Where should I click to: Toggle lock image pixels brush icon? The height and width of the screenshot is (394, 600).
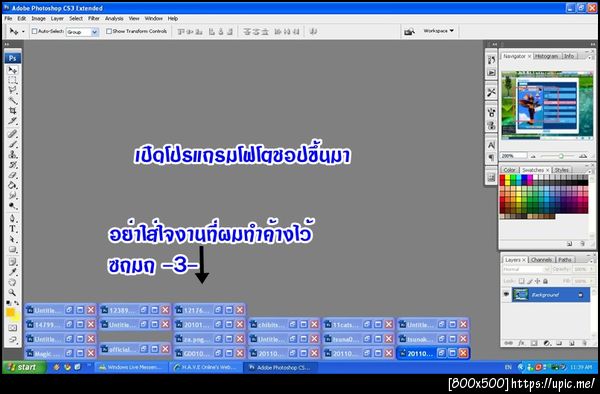point(530,281)
